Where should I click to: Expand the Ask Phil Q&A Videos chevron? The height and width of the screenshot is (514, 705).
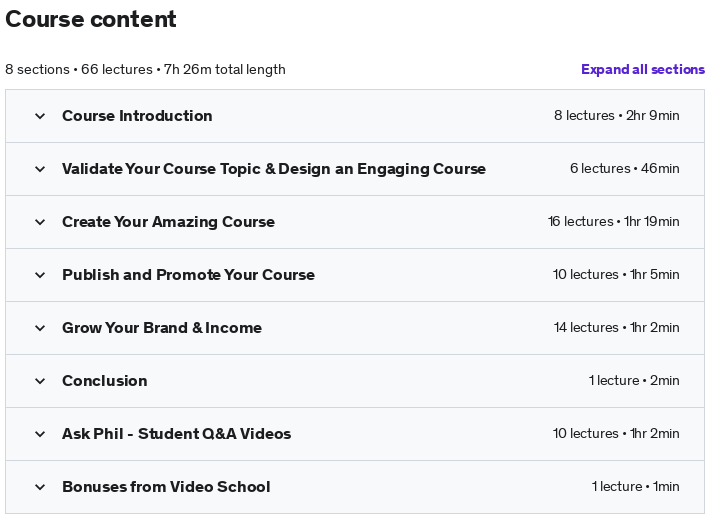40,434
